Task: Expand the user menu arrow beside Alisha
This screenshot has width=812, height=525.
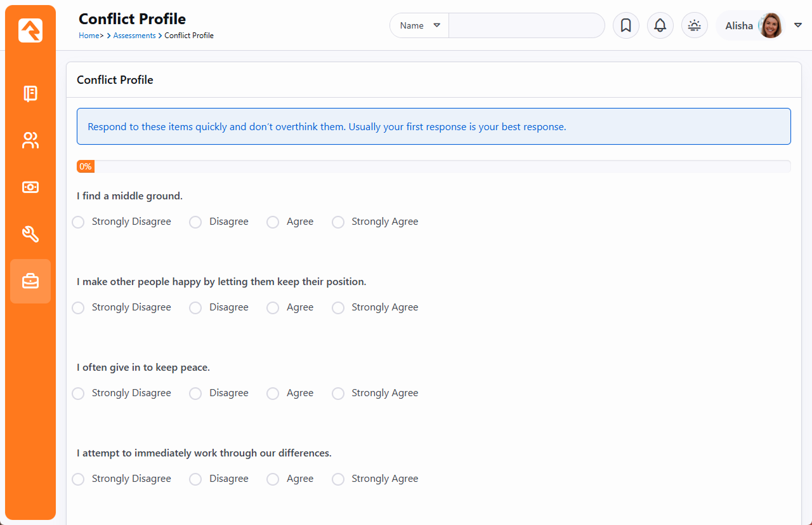Action: click(x=798, y=25)
